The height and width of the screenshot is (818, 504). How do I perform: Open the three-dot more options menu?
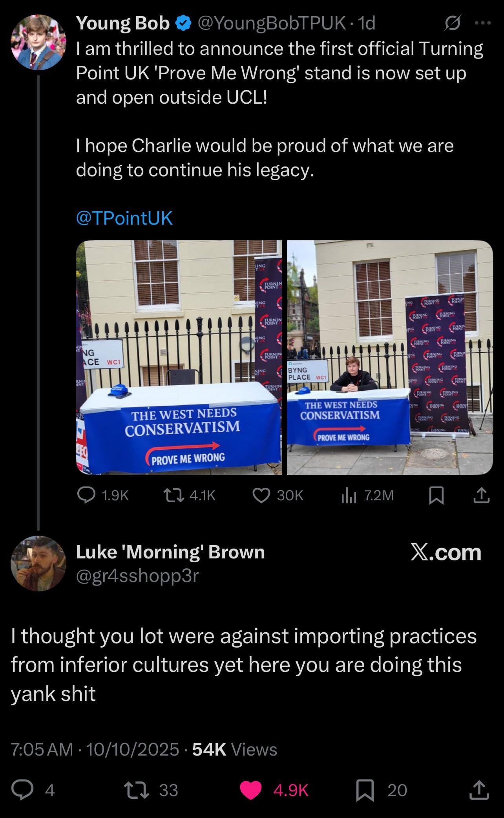coord(483,24)
